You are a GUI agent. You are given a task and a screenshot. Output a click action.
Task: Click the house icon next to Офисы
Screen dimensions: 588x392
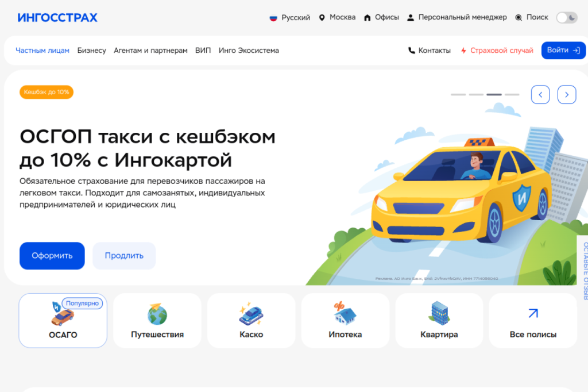coord(367,18)
